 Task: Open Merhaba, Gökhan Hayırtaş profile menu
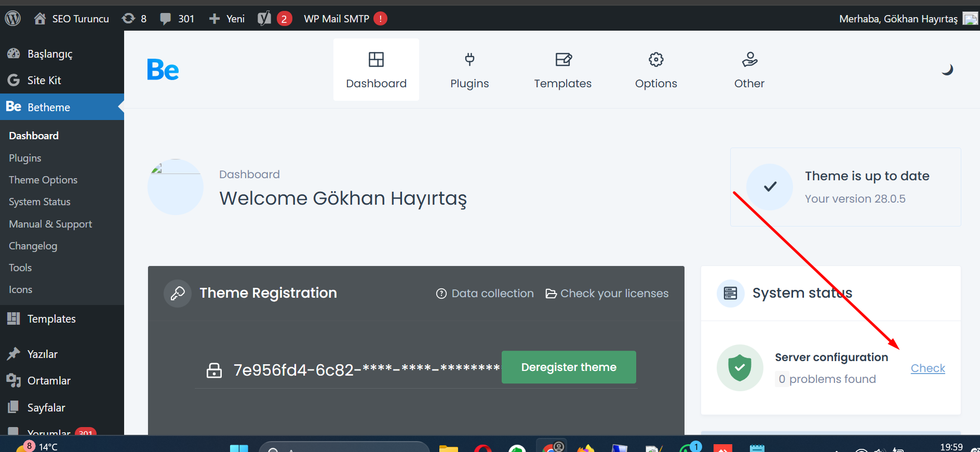(898, 19)
